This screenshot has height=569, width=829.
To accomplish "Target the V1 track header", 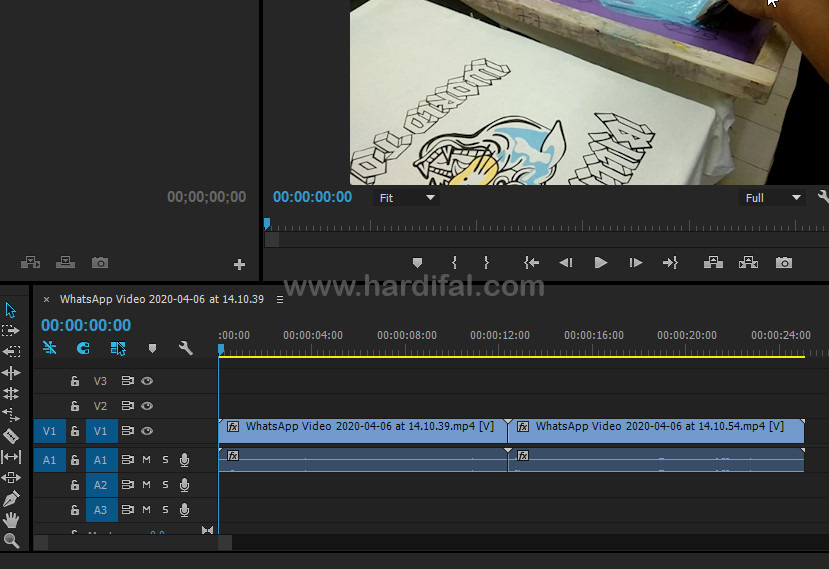I will click(102, 431).
